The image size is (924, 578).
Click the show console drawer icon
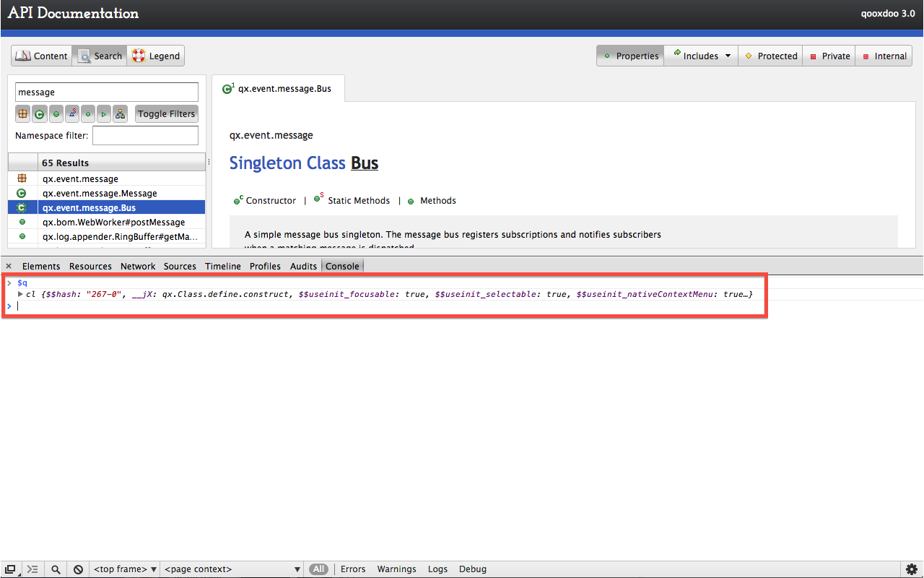[x=10, y=569]
